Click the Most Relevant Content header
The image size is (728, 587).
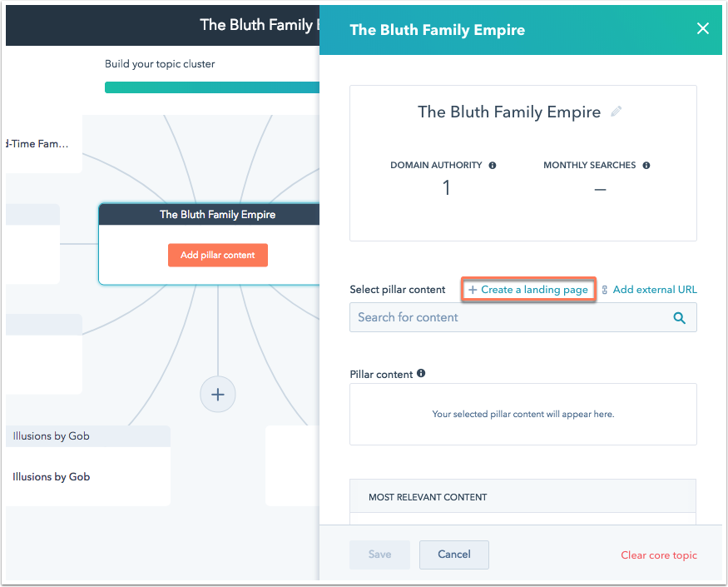pos(522,496)
